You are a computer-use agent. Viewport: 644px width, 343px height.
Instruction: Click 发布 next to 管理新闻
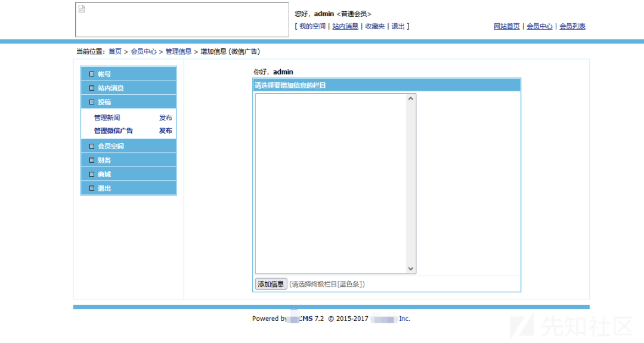[166, 118]
